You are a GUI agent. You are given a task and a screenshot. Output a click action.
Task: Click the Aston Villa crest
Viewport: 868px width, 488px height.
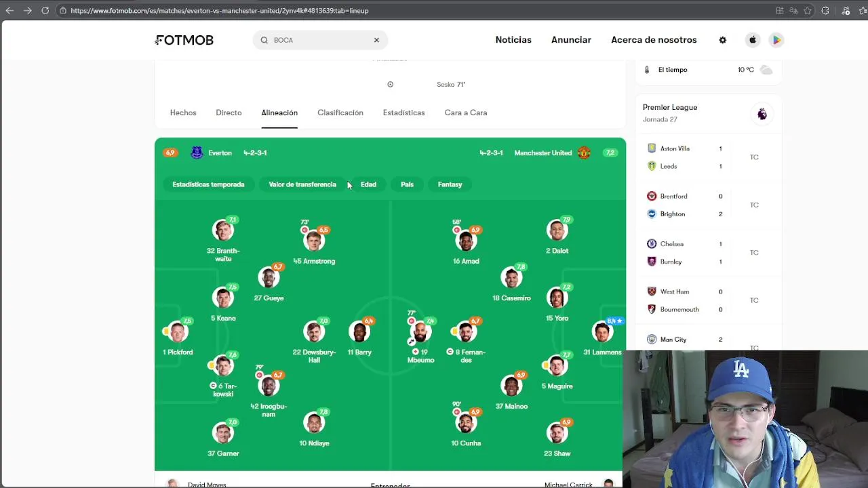point(652,148)
